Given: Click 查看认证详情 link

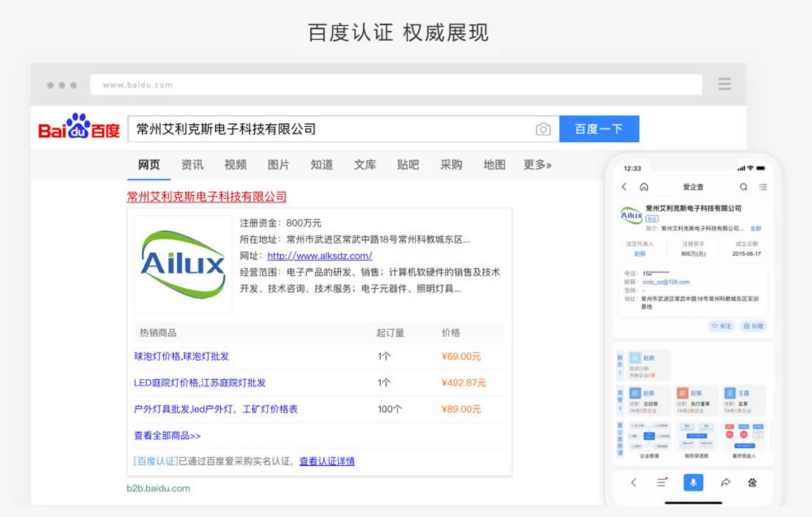Looking at the screenshot, I should (x=327, y=461).
